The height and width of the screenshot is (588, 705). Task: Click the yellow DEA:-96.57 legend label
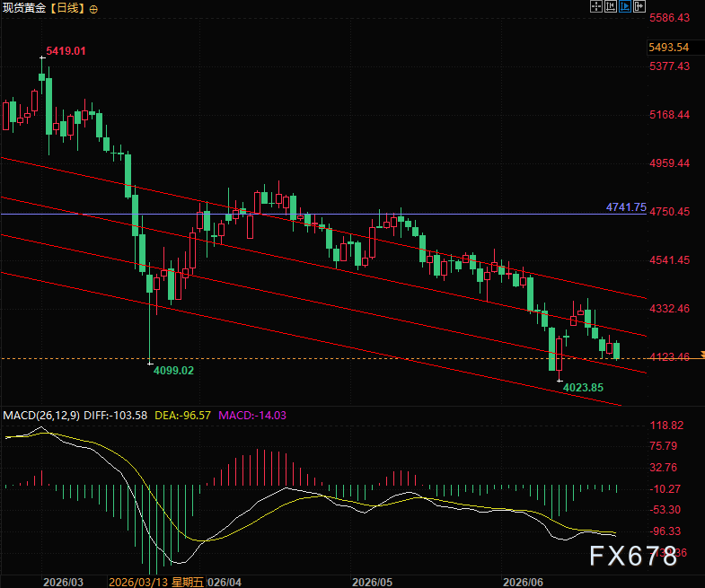coord(182,415)
